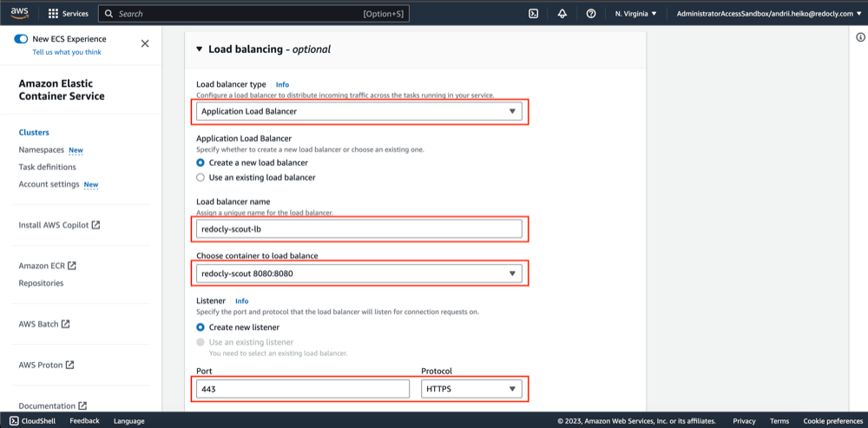The image size is (868, 428).
Task: Open AWS Proton external link
Action: [47, 365]
